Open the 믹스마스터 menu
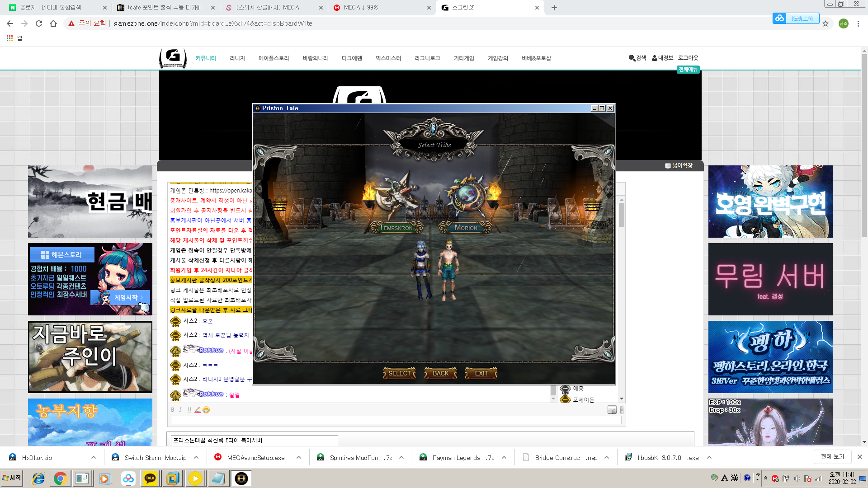 [388, 58]
